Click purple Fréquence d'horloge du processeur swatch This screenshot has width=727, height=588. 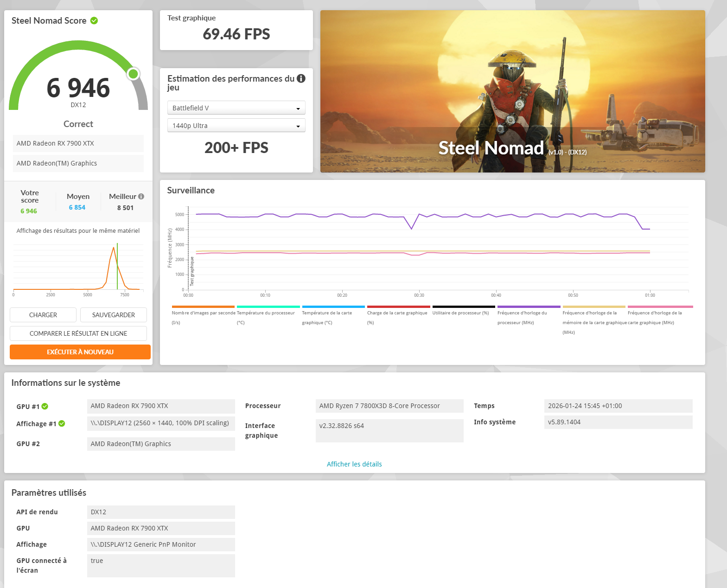[529, 307]
